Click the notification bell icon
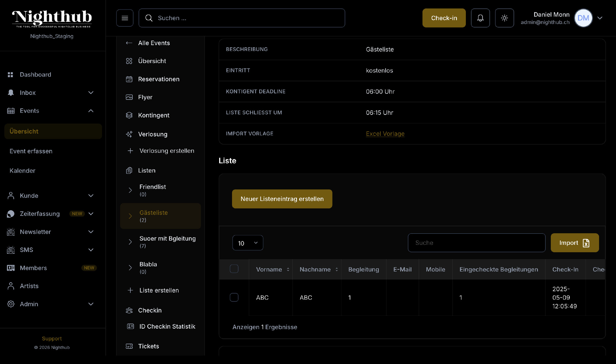 [x=480, y=18]
